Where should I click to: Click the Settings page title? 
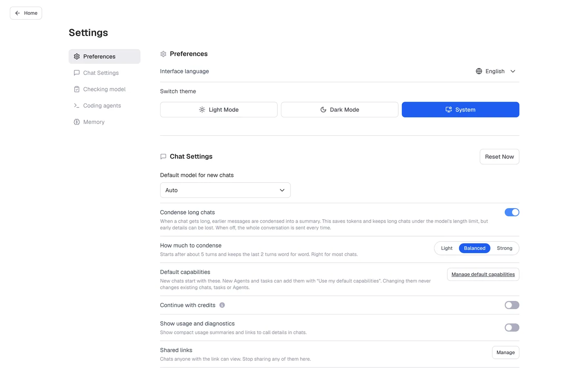pos(88,33)
